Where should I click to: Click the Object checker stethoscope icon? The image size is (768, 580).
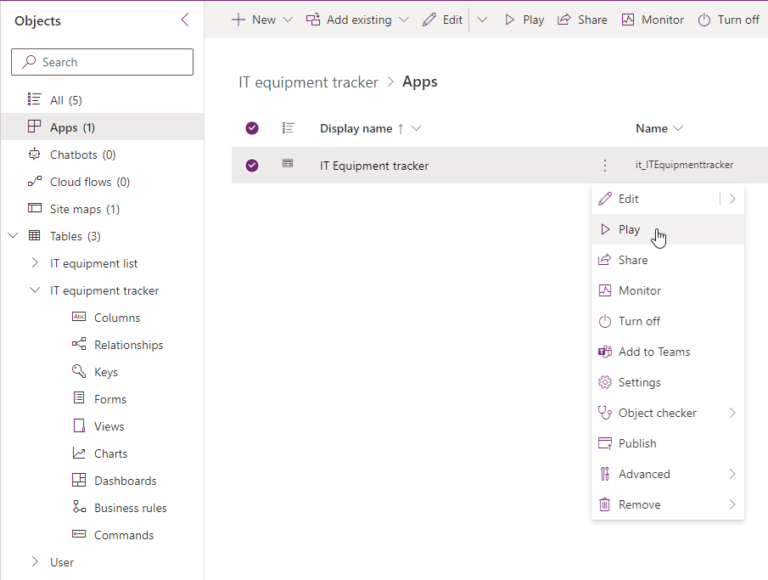point(604,413)
